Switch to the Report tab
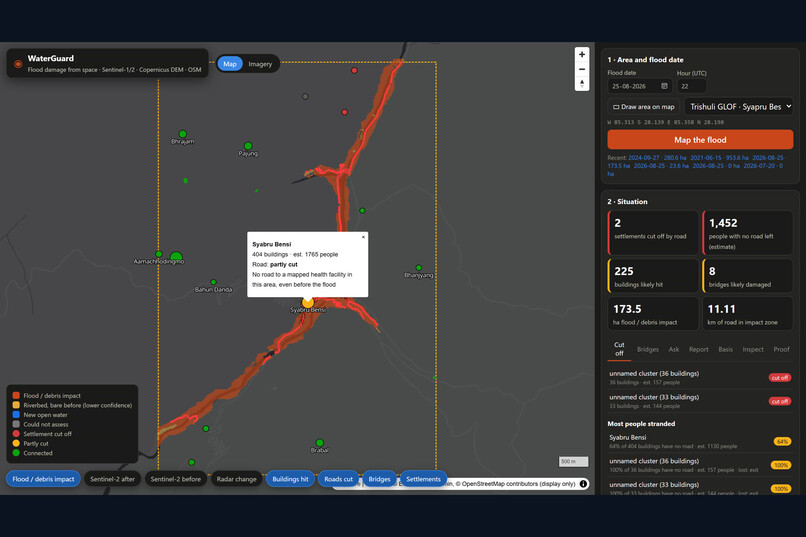 click(x=699, y=349)
